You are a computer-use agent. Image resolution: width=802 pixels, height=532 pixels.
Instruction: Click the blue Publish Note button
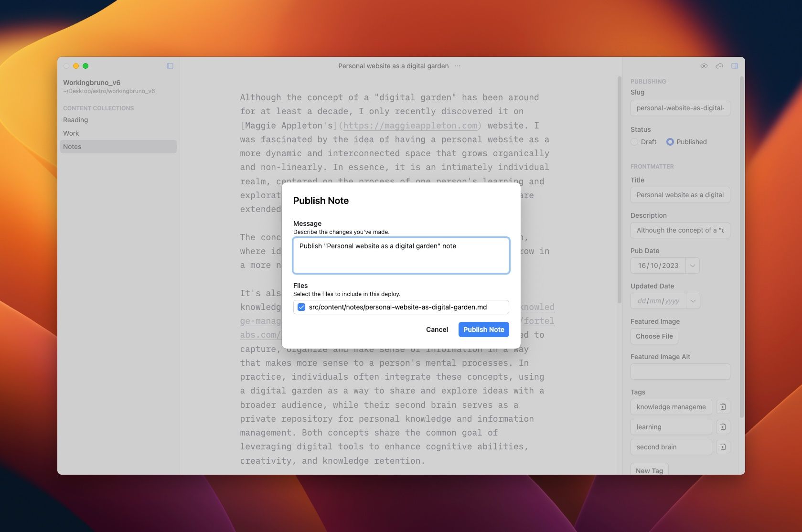coord(484,330)
